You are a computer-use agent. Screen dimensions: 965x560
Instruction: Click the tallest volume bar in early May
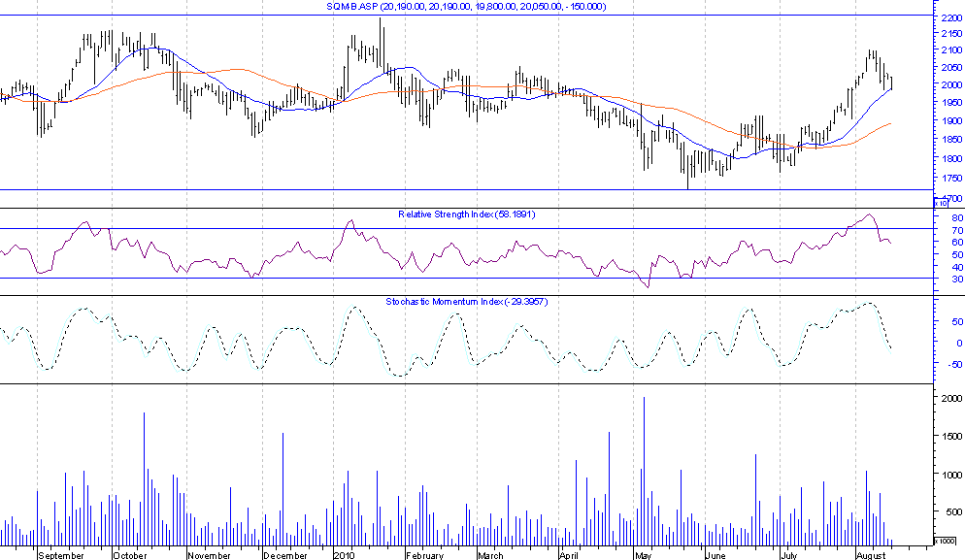pyautogui.click(x=644, y=472)
